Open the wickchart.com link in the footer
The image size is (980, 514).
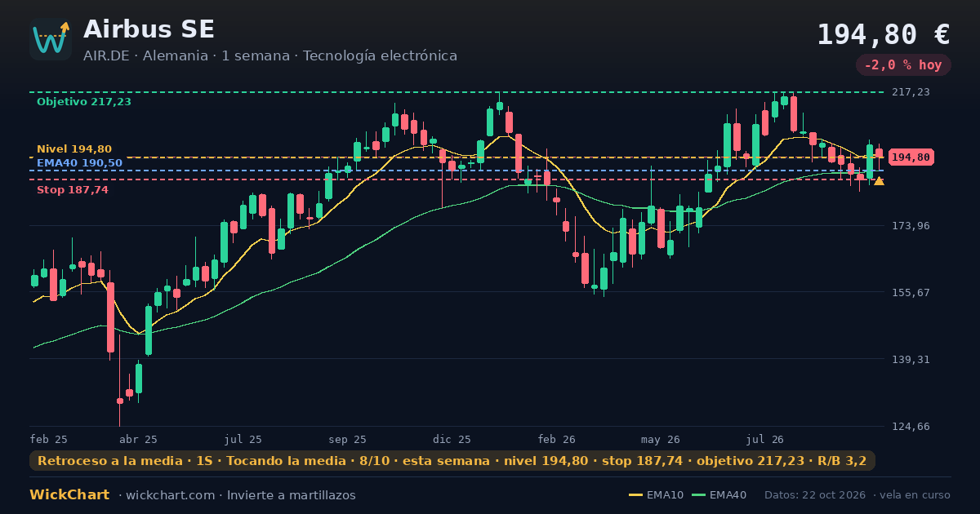click(x=171, y=495)
